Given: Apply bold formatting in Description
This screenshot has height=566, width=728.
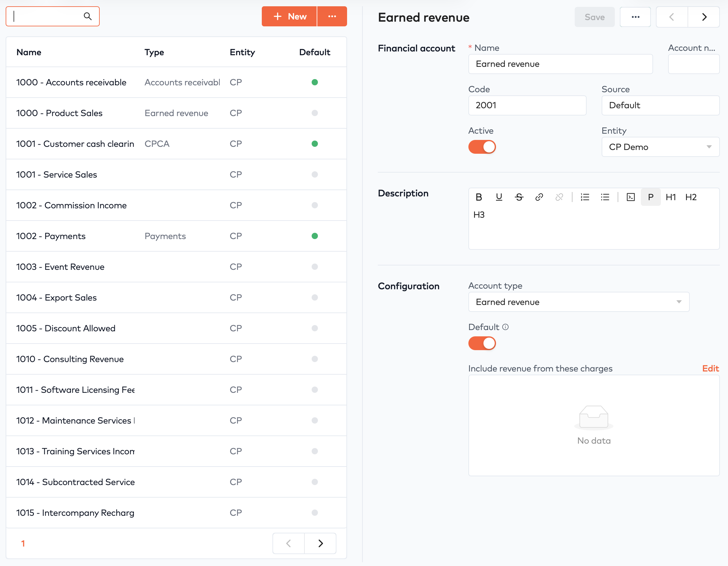Looking at the screenshot, I should 479,197.
